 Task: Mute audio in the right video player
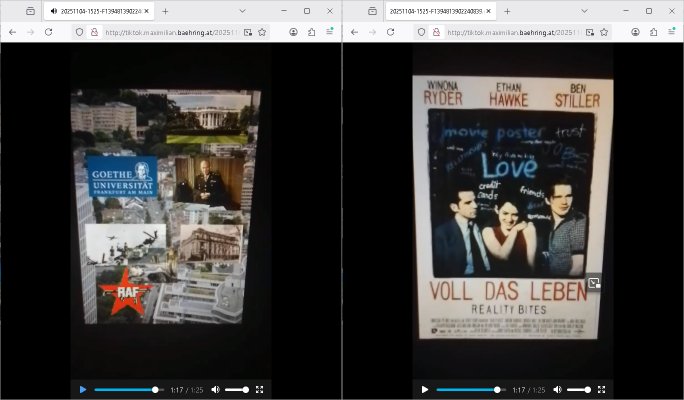[557, 389]
